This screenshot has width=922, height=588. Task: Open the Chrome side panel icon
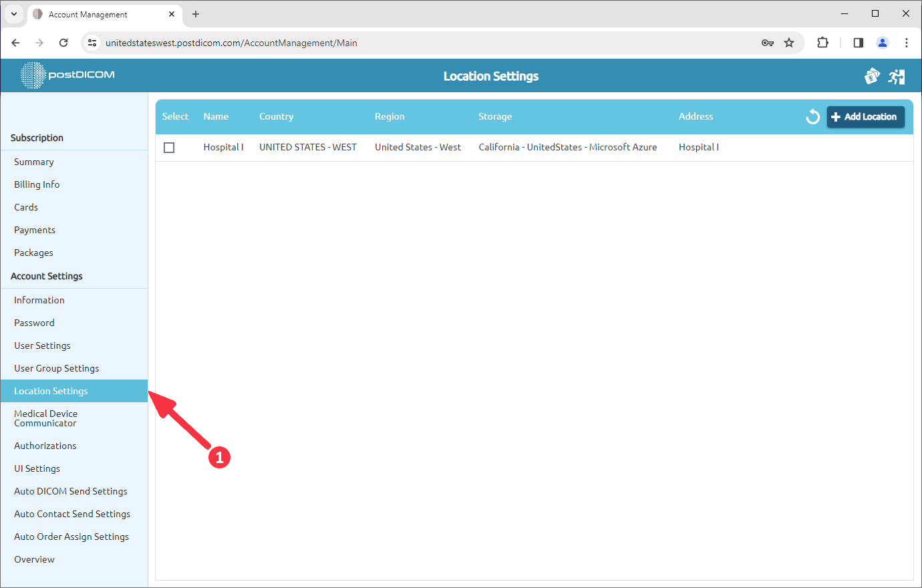point(858,42)
